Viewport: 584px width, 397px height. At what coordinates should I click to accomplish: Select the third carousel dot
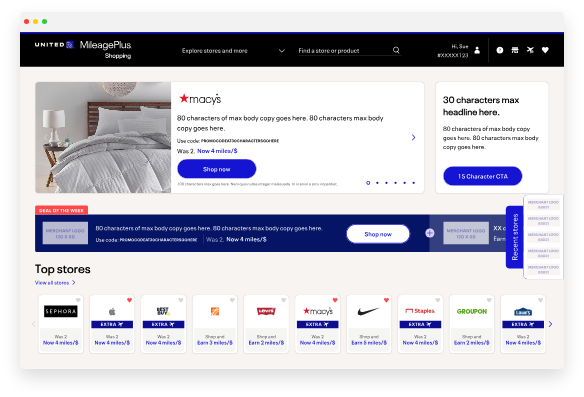(x=386, y=183)
